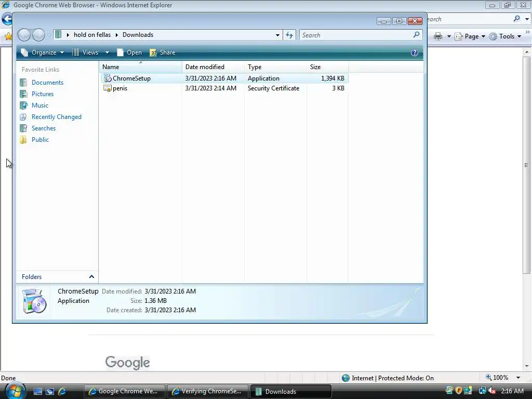Open IE zoom level dropdown arrow
The image size is (532, 399).
coord(518,378)
